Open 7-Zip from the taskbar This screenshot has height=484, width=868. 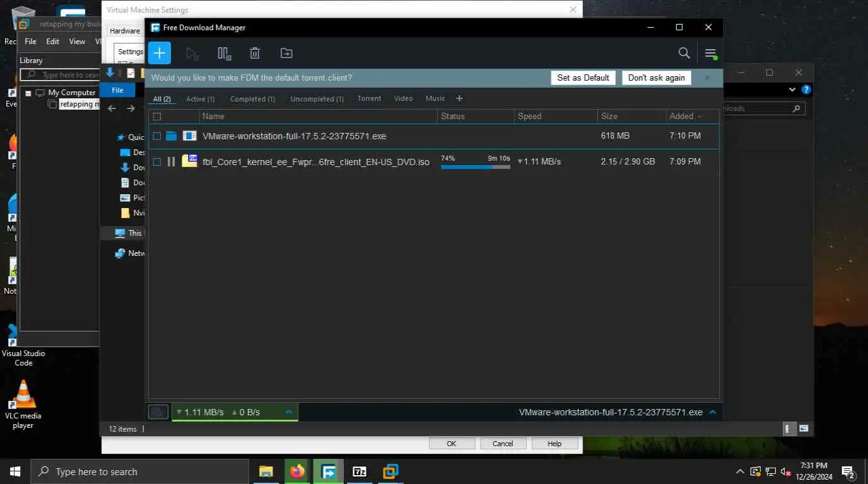tap(360, 471)
